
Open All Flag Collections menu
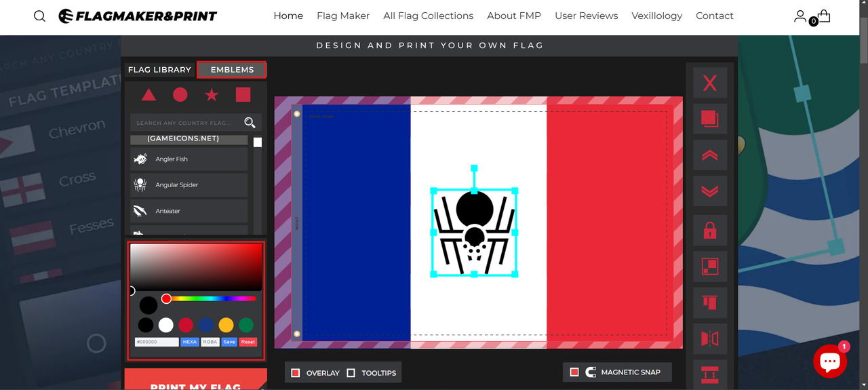point(429,16)
